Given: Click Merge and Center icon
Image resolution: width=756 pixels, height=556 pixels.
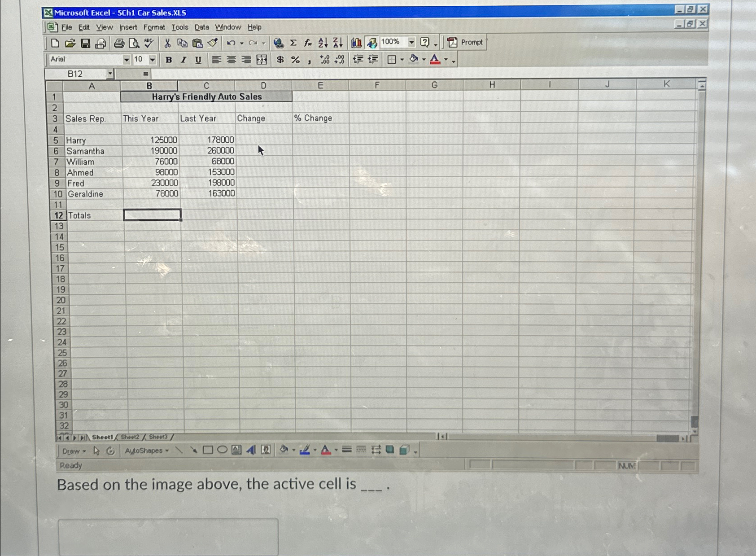Looking at the screenshot, I should click(262, 59).
